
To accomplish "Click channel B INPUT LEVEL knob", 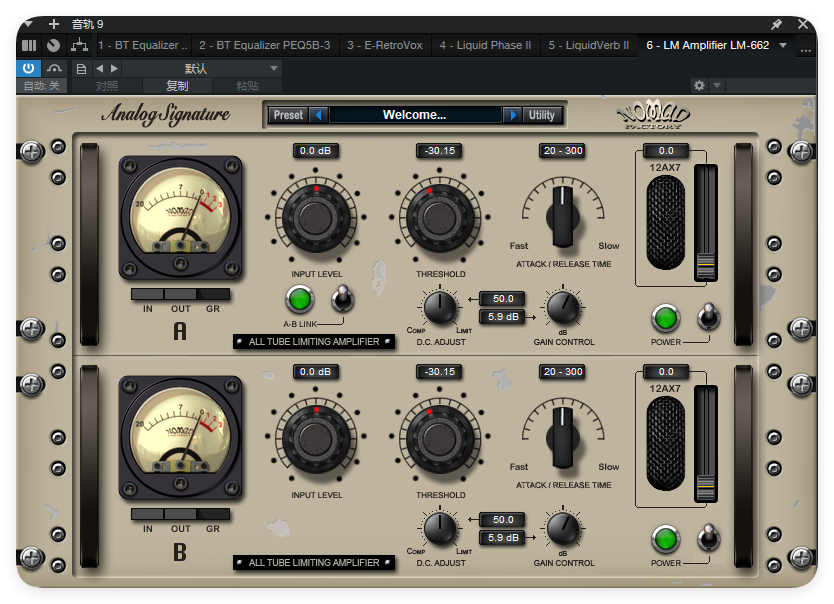I will click(x=316, y=439).
